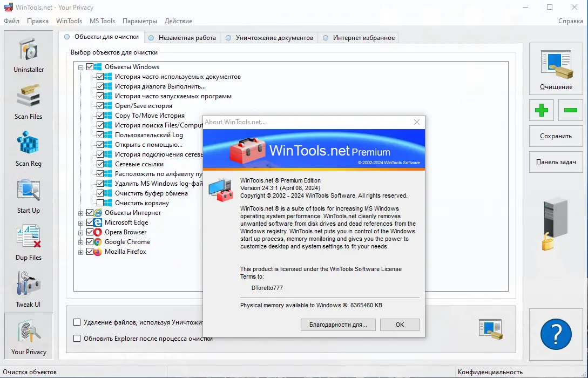588x378 pixels.
Task: Expand the Mozilla Firefox node
Action: 80,252
